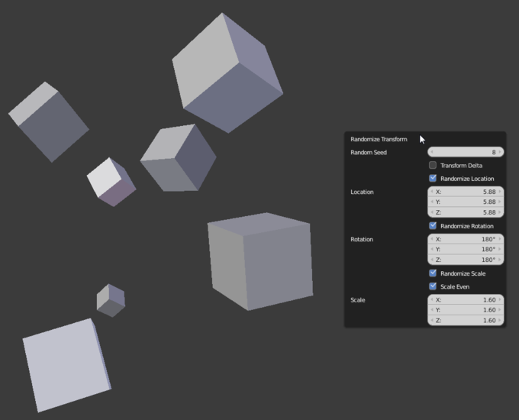
Task: Click the Rotation label
Action: click(362, 239)
